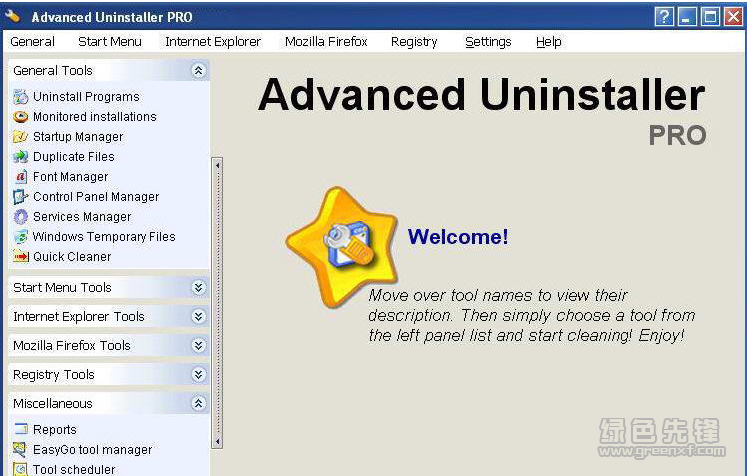Click the Services Manager icon
747x476 pixels.
click(x=20, y=217)
